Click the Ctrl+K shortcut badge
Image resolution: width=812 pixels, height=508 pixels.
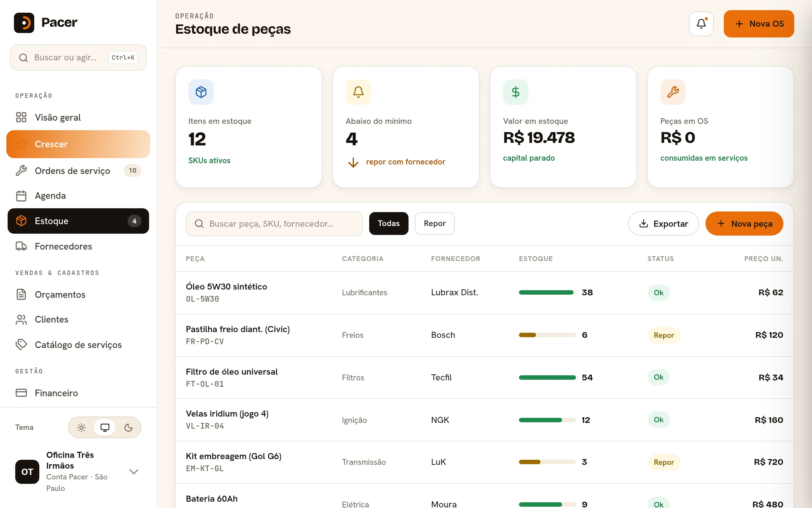coord(123,57)
